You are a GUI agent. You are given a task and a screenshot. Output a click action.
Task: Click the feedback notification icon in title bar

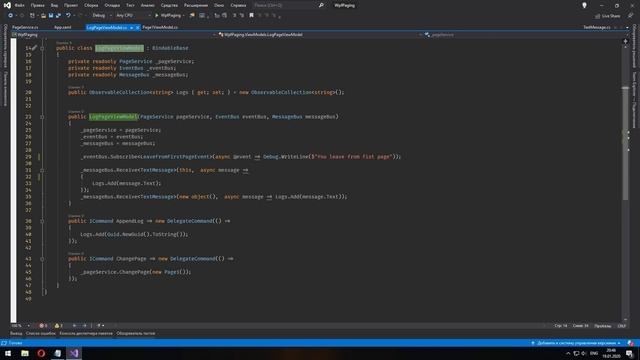pyautogui.click(x=584, y=5)
